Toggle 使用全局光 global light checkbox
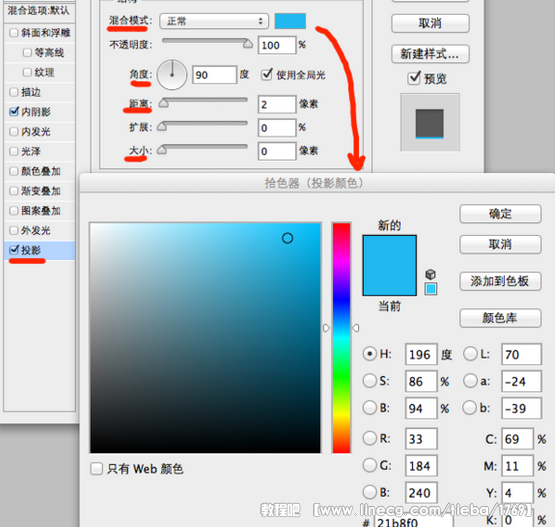This screenshot has height=527, width=559. (267, 75)
